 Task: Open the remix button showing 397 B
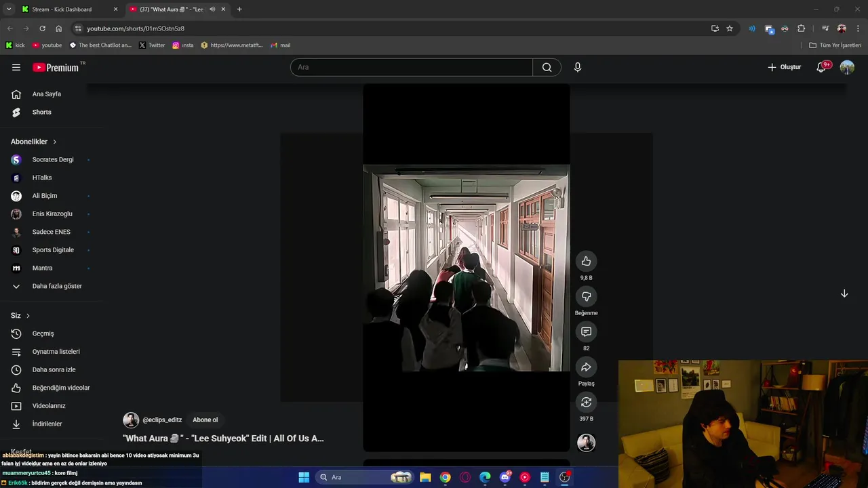586,403
